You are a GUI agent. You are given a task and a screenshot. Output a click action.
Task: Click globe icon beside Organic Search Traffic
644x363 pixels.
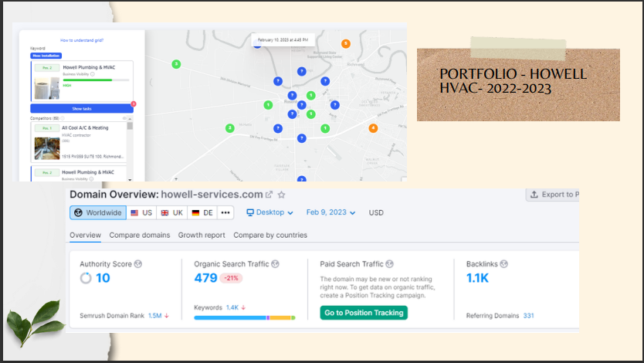pos(275,264)
